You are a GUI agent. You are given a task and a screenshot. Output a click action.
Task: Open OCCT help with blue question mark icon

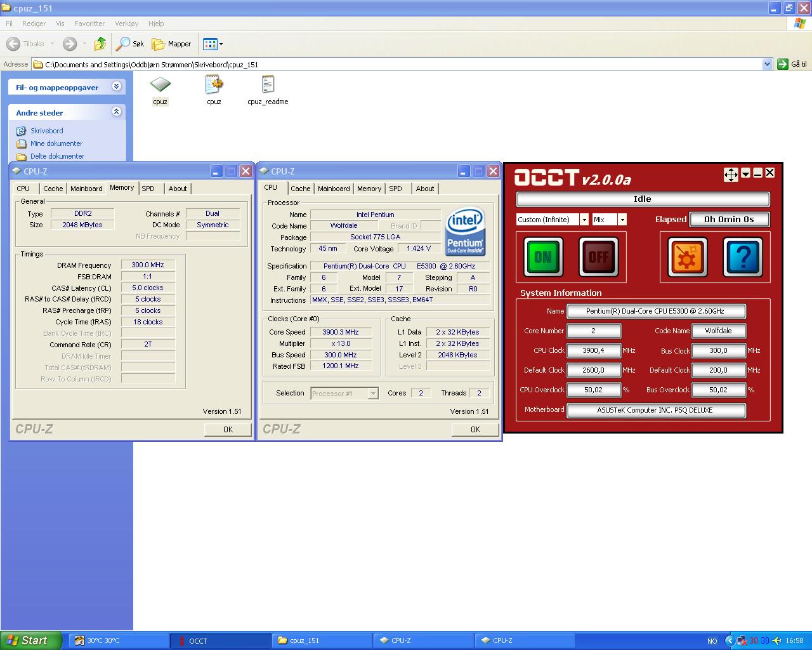tap(743, 257)
